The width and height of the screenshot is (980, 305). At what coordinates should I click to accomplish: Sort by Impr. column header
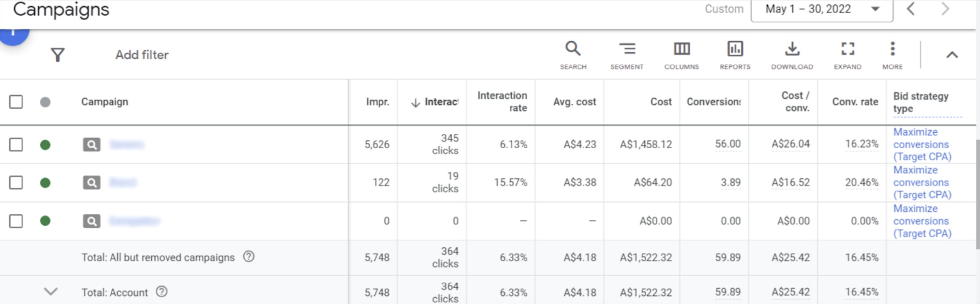(378, 102)
